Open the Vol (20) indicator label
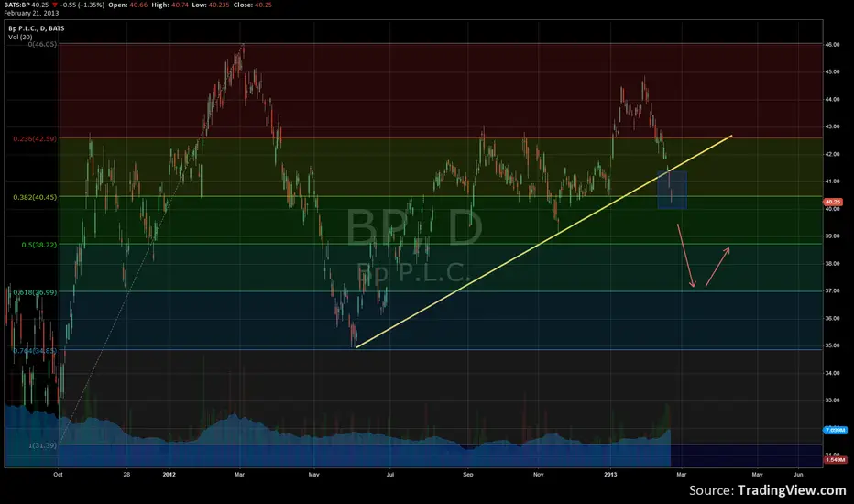This screenshot has width=854, height=504. click(x=20, y=37)
